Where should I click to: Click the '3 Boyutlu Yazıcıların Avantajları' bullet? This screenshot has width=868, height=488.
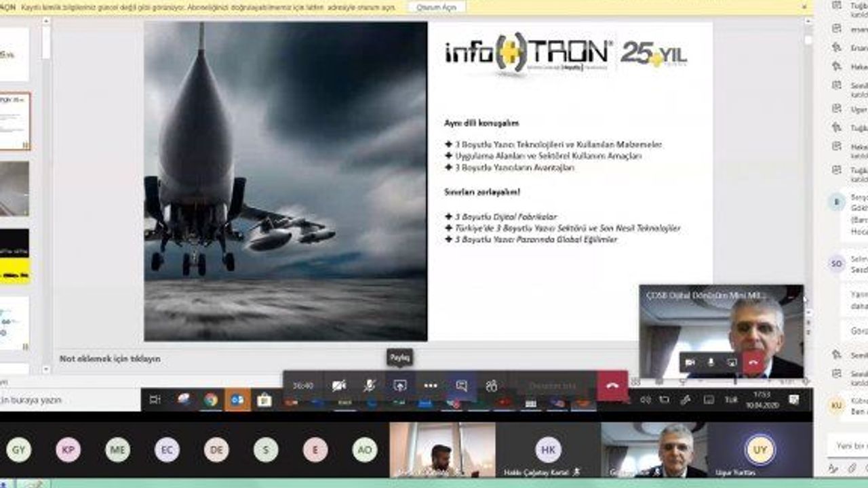click(514, 167)
